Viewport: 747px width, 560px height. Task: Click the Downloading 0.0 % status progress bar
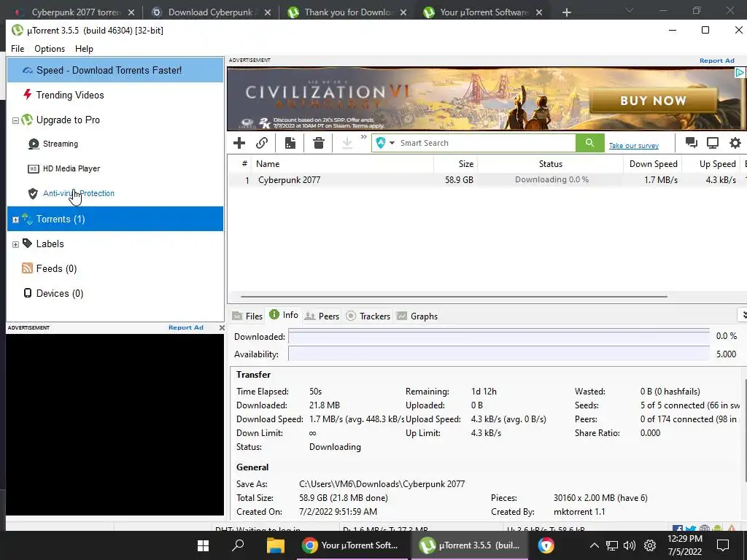[x=551, y=179]
